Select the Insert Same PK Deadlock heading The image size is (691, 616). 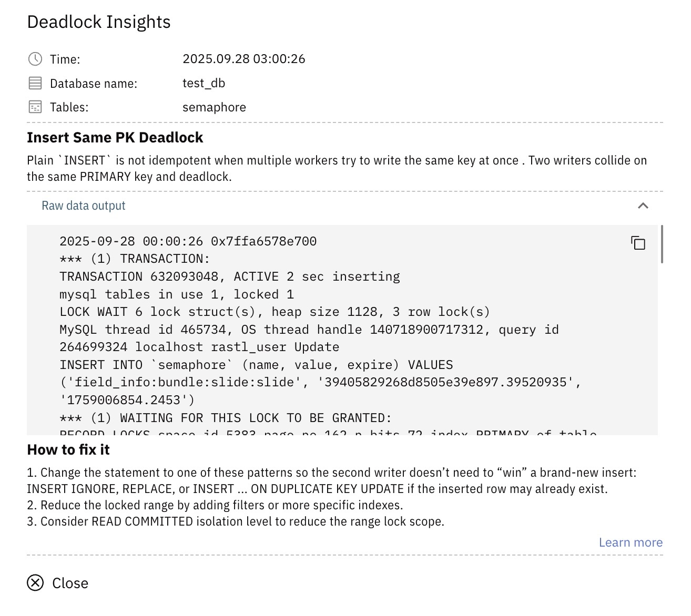tap(115, 137)
